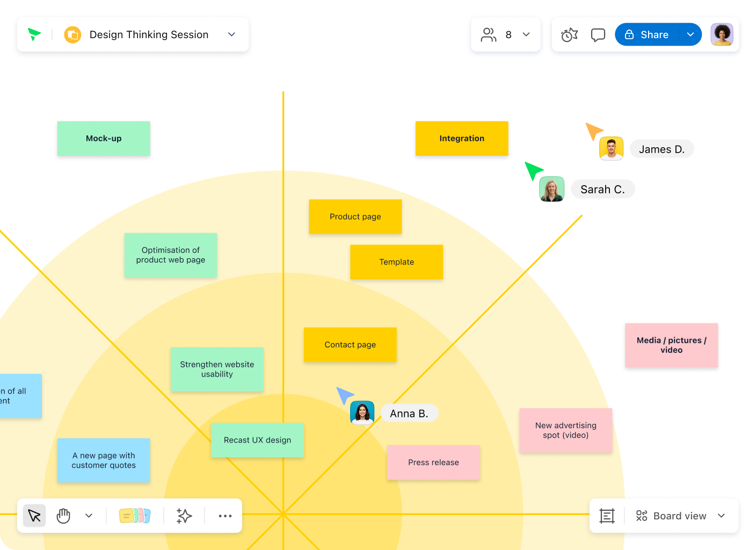Click the James D. name label
756x550 pixels.
pos(662,149)
